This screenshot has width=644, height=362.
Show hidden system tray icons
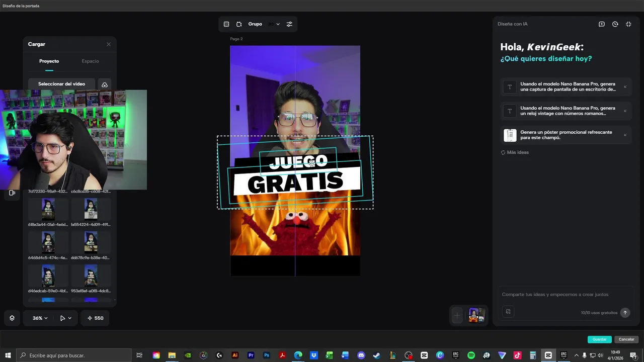(577, 355)
